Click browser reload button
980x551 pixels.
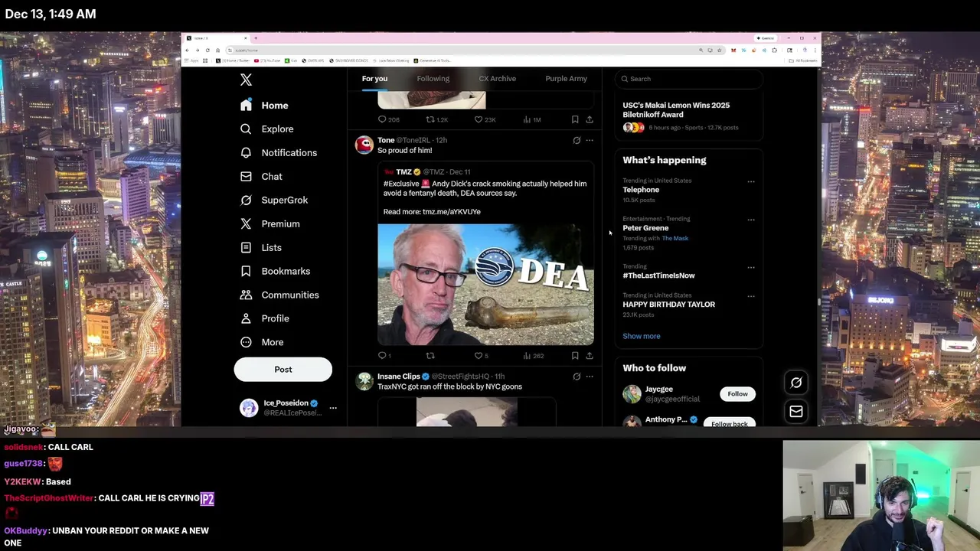pos(207,51)
